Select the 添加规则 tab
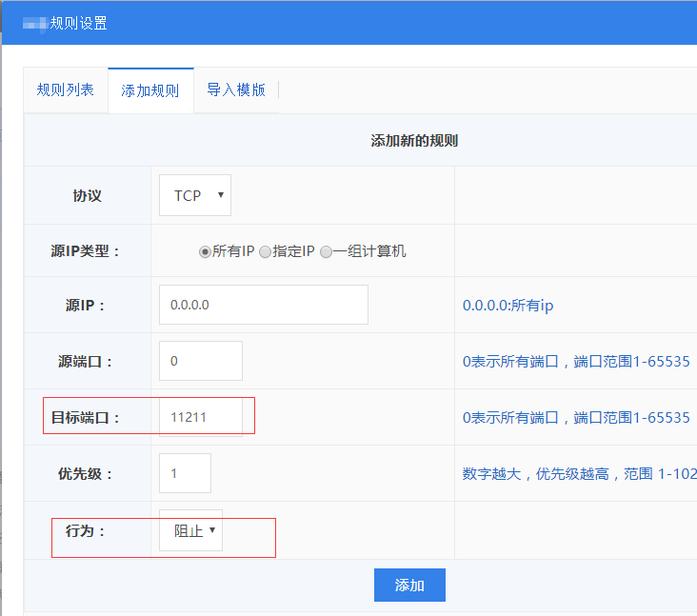The width and height of the screenshot is (697, 616). point(149,91)
